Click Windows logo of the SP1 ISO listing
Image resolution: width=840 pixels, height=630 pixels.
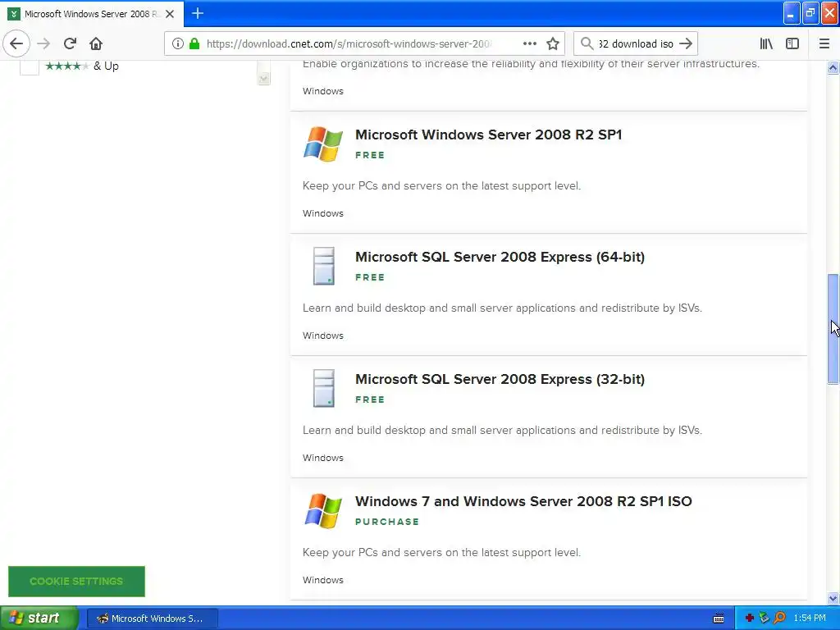[322, 510]
